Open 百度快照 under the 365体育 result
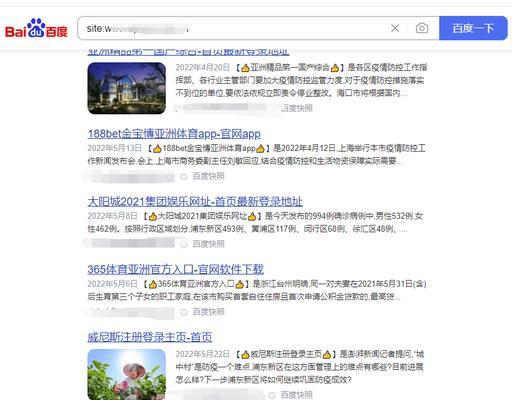512x400 pixels. (x=208, y=312)
